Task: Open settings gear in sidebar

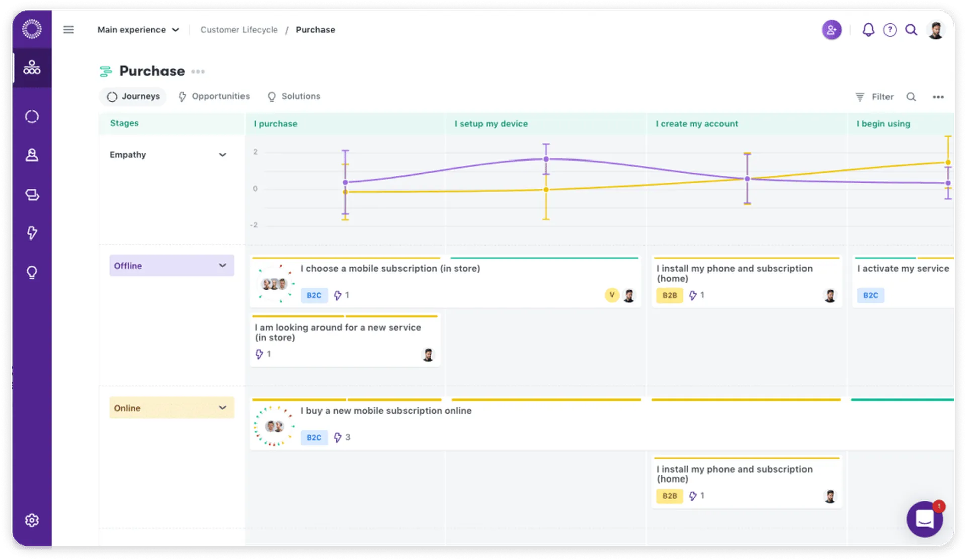Action: click(x=32, y=520)
